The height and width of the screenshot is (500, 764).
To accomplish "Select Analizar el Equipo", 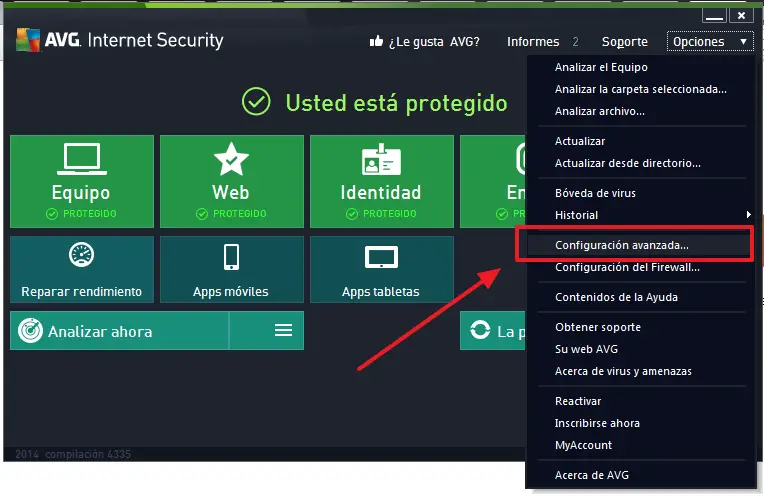I will [601, 67].
